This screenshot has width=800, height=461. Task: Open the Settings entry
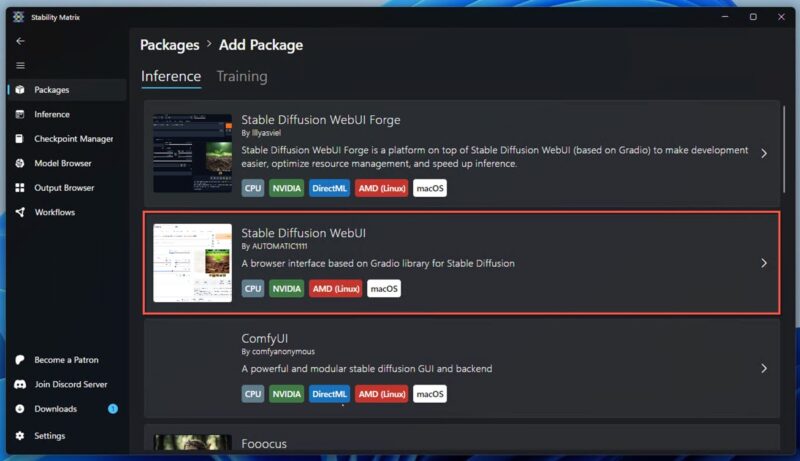tap(67, 436)
